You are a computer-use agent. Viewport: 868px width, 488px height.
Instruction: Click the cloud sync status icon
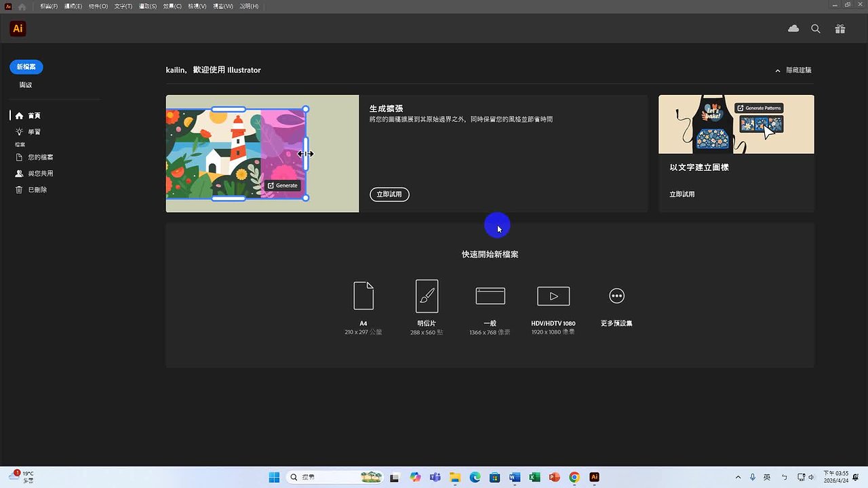point(793,28)
